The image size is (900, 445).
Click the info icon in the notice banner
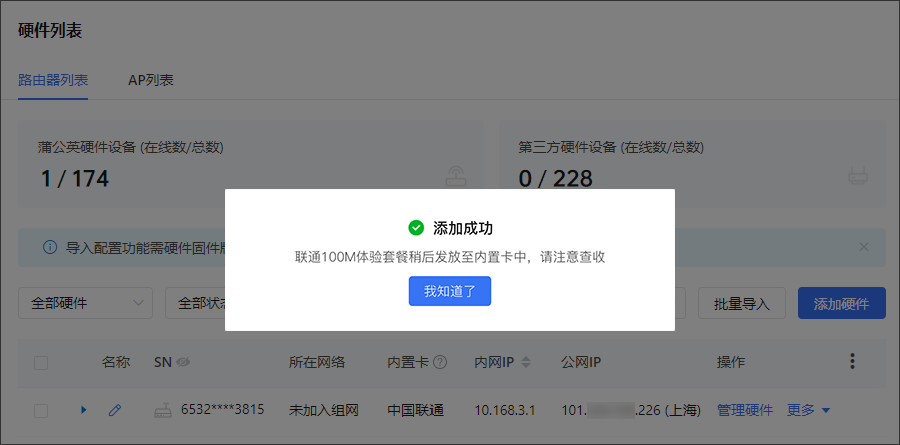pos(49,246)
